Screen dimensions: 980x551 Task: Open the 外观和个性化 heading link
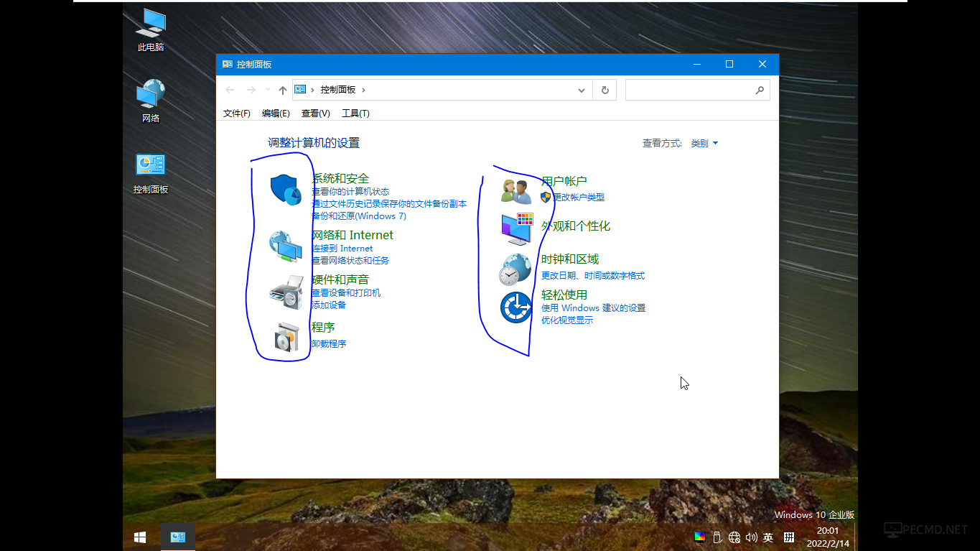576,226
